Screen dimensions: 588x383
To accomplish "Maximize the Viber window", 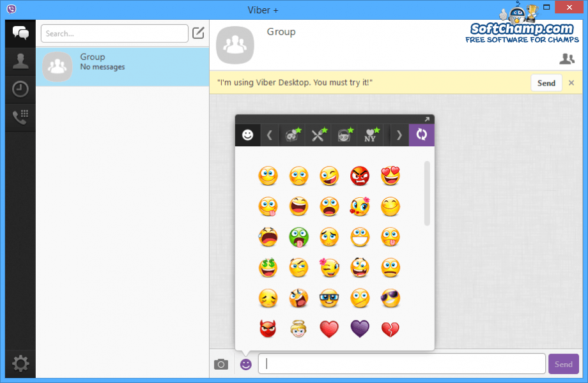I will point(546,7).
